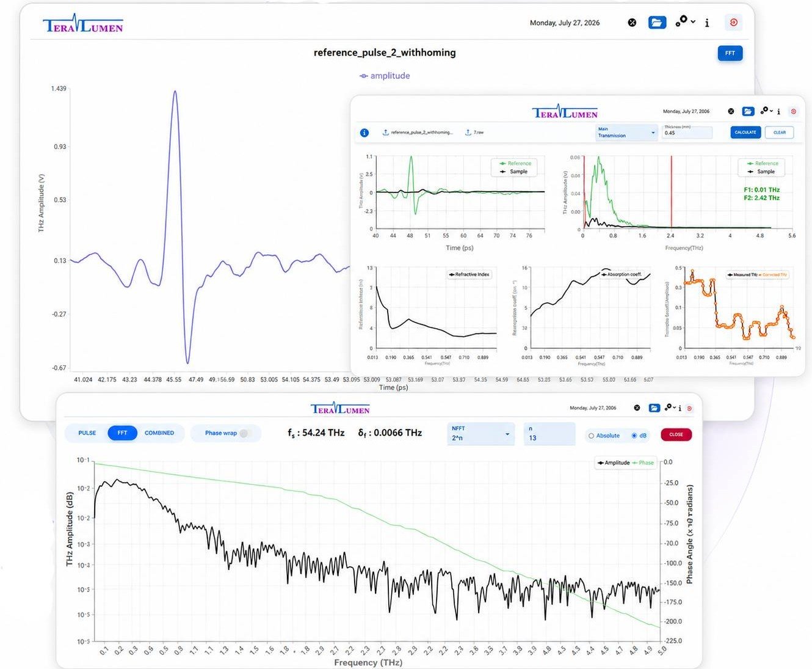Image resolution: width=812 pixels, height=669 pixels.
Task: Open the blue folder icon in the main pulse window
Action: (657, 23)
